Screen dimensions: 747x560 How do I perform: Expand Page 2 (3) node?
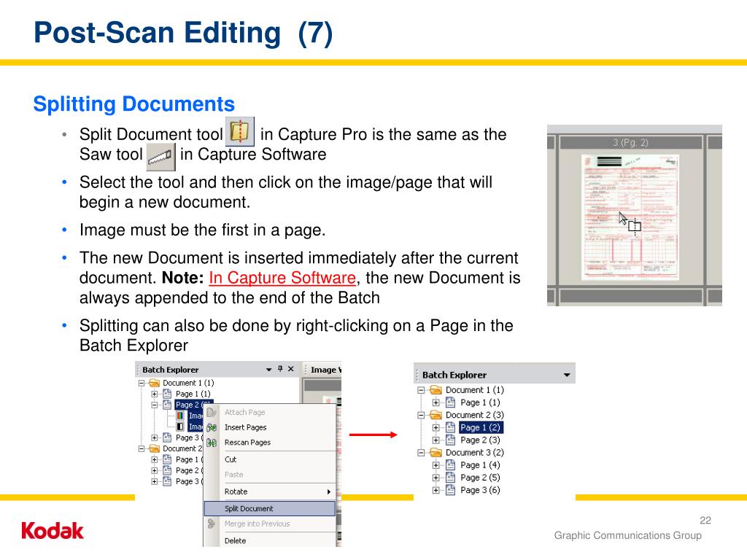point(436,440)
